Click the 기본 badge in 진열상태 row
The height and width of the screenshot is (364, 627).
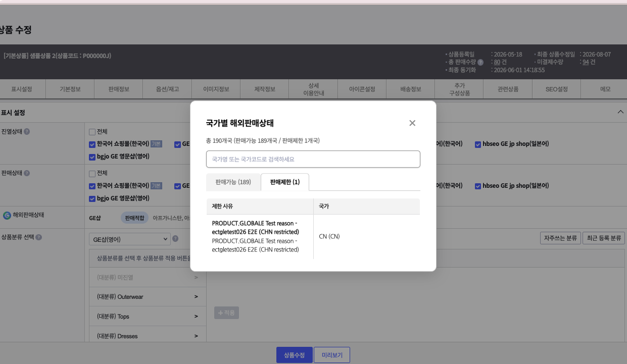pyautogui.click(x=156, y=144)
